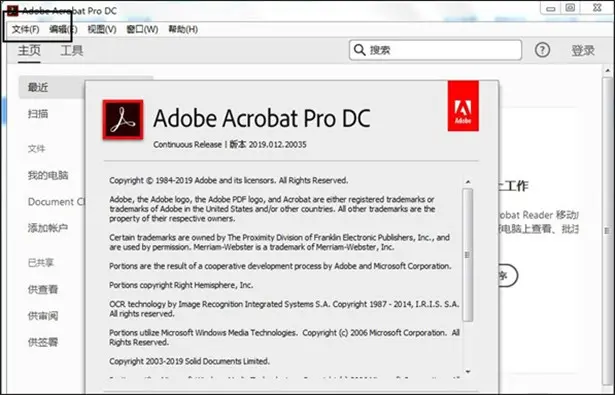The image size is (615, 395).
Task: Click the window title bar app icon
Action: [x=13, y=11]
